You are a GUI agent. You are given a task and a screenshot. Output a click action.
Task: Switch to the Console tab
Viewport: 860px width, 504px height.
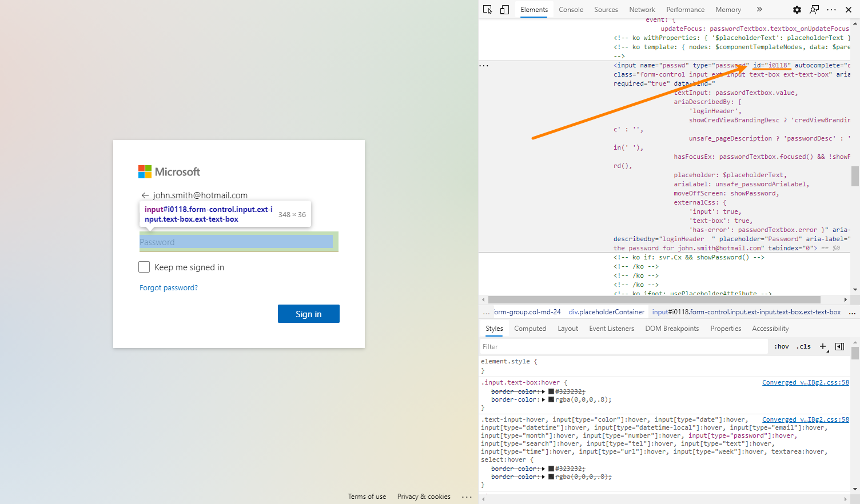tap(571, 9)
